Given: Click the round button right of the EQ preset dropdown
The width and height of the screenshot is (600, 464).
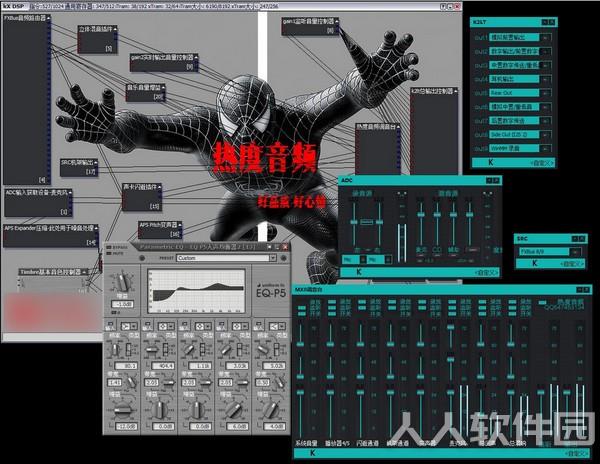Looking at the screenshot, I should [284, 258].
